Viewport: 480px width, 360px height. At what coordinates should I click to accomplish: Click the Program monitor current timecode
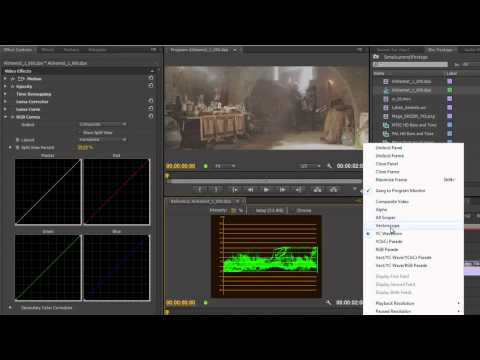(x=181, y=166)
